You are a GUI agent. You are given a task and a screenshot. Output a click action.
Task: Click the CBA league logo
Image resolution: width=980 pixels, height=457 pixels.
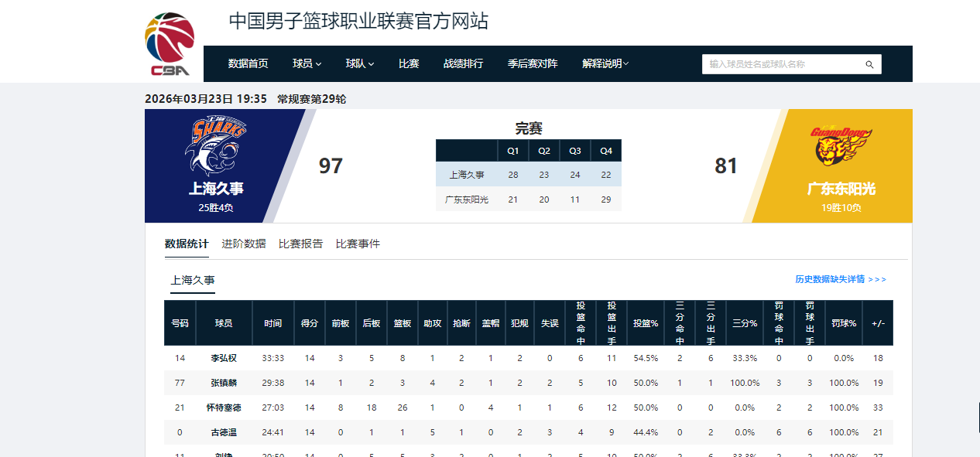click(170, 44)
